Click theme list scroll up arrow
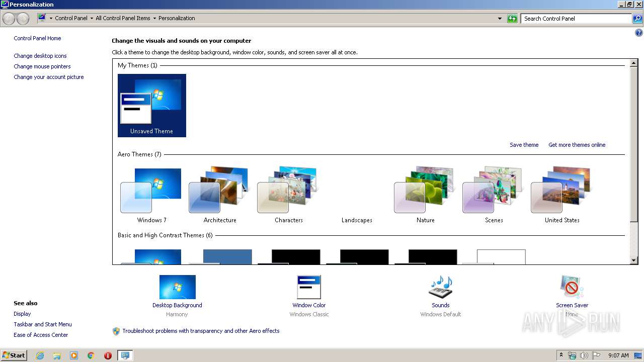 (634, 63)
